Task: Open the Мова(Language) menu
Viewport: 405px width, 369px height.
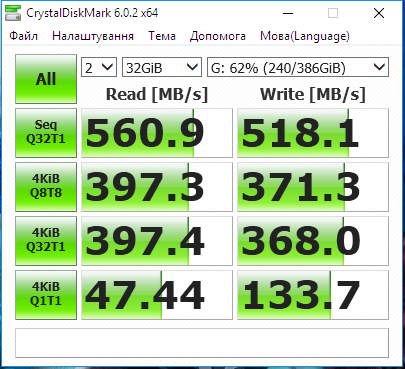Action: pyautogui.click(x=305, y=36)
